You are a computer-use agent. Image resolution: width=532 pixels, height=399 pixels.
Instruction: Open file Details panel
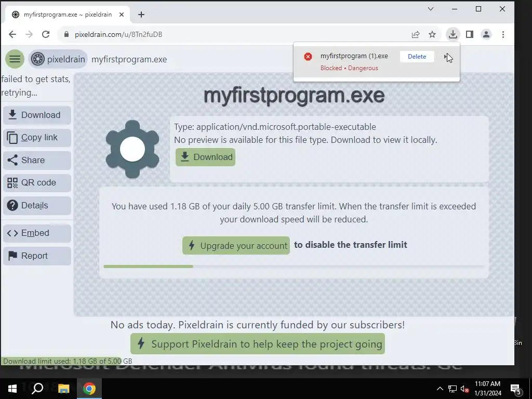(x=37, y=205)
